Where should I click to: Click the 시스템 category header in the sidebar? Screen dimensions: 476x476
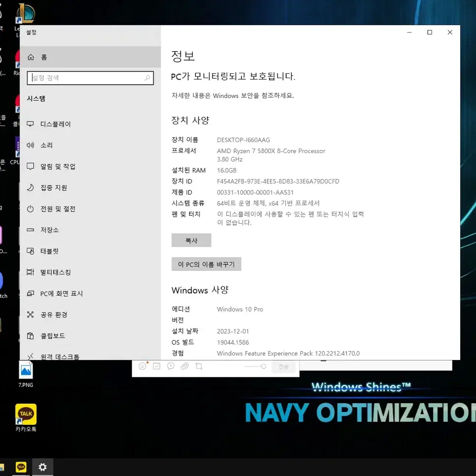tap(36, 98)
